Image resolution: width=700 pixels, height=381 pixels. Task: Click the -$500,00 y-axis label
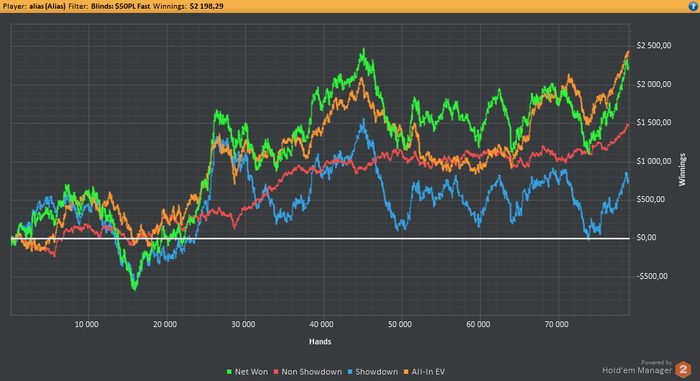(x=652, y=276)
